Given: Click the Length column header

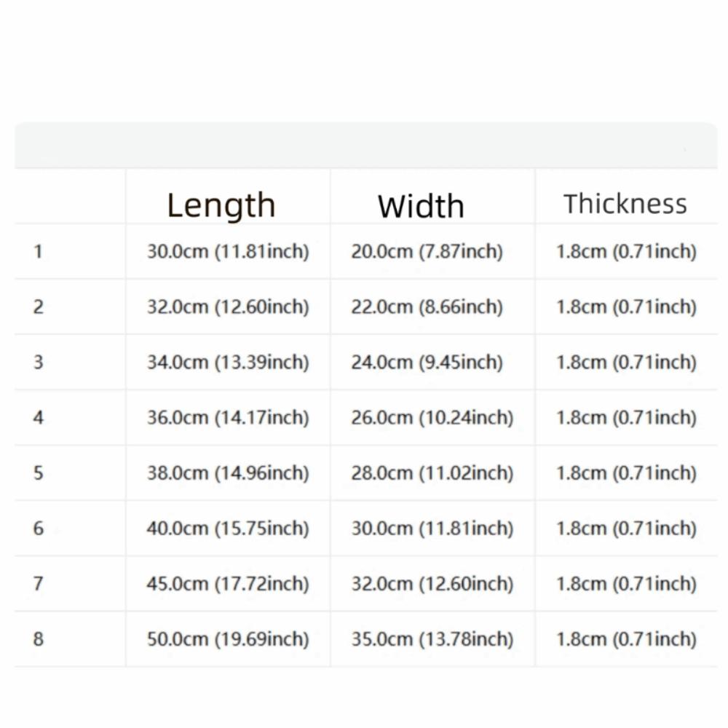Looking at the screenshot, I should click(x=221, y=205).
